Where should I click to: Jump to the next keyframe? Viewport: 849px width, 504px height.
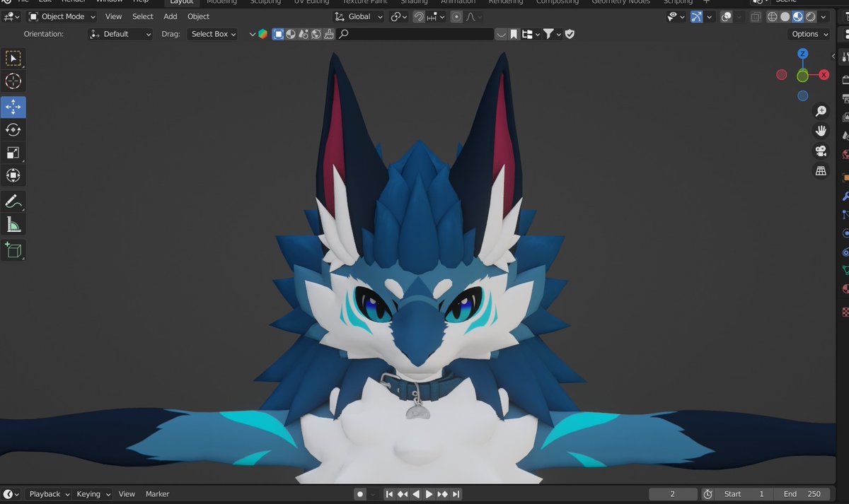pyautogui.click(x=443, y=494)
